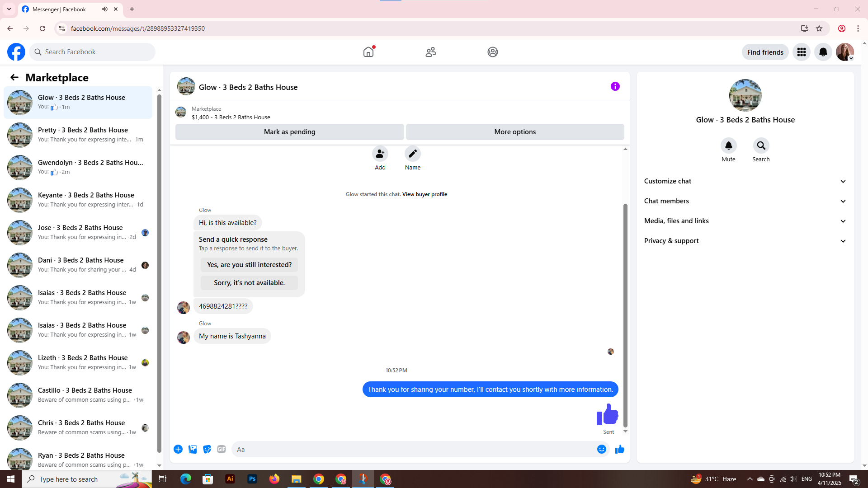
Task: Open the Friends icon in top navigation
Action: [431, 52]
